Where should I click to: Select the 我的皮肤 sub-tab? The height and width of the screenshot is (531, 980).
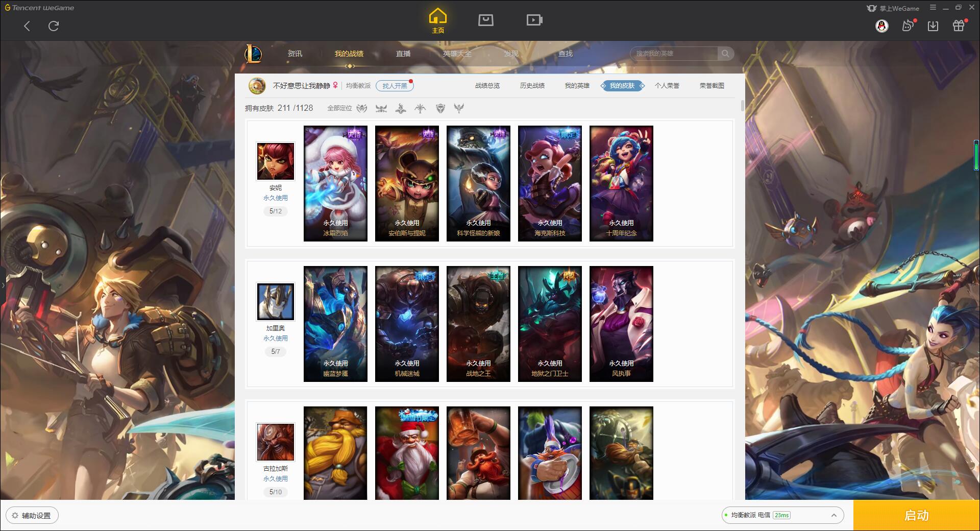622,86
